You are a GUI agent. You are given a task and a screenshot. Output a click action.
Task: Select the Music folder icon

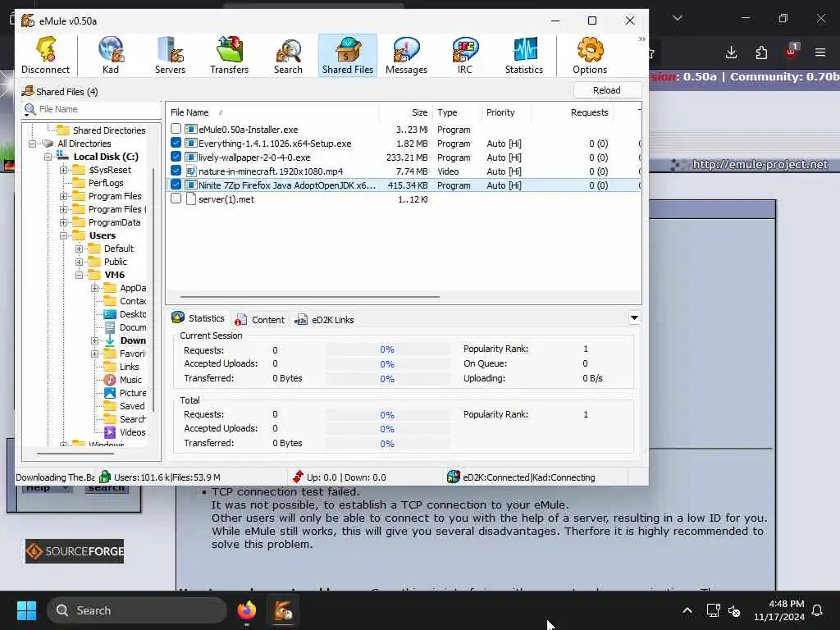click(110, 380)
